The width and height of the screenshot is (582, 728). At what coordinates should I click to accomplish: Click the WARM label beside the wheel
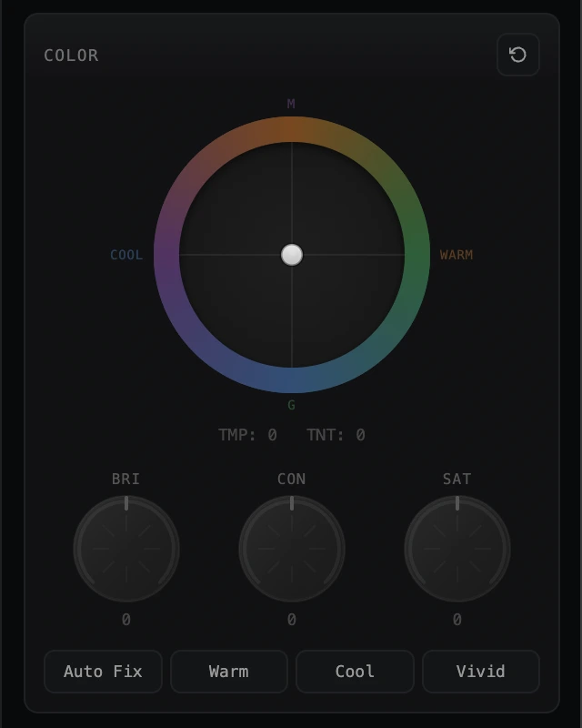[457, 255]
